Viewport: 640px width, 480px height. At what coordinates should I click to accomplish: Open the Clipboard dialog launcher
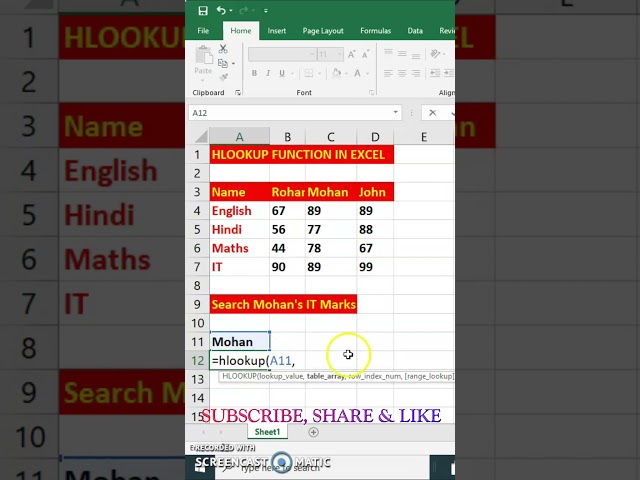click(x=238, y=93)
